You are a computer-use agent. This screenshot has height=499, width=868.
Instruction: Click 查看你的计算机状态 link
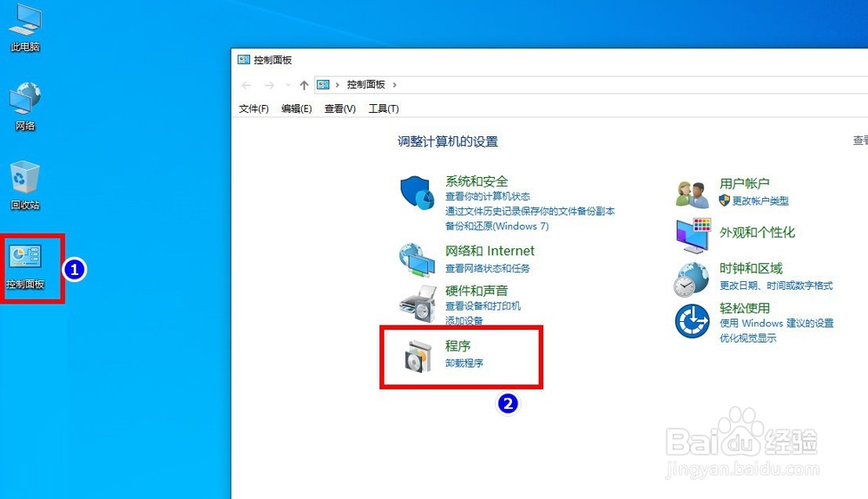point(488,196)
